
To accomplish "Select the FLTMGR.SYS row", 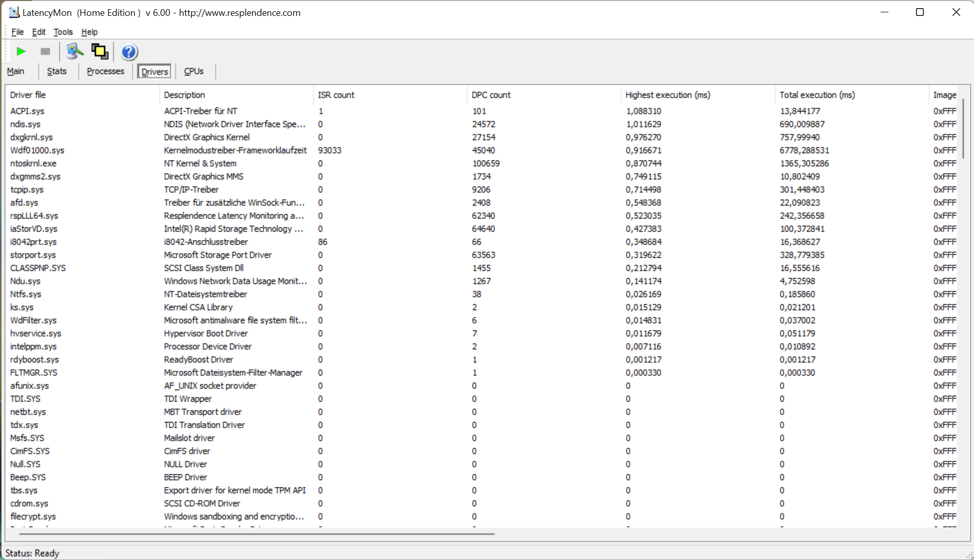I will point(482,372).
